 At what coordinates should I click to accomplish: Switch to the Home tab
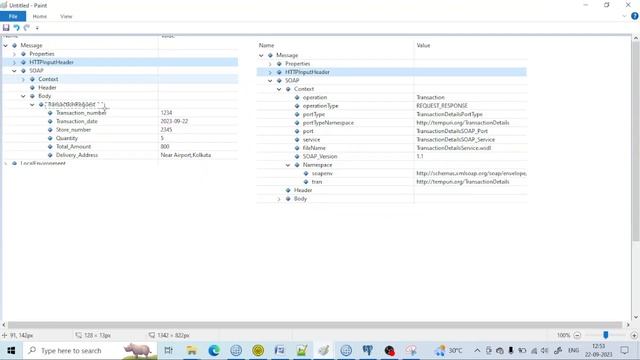(40, 16)
